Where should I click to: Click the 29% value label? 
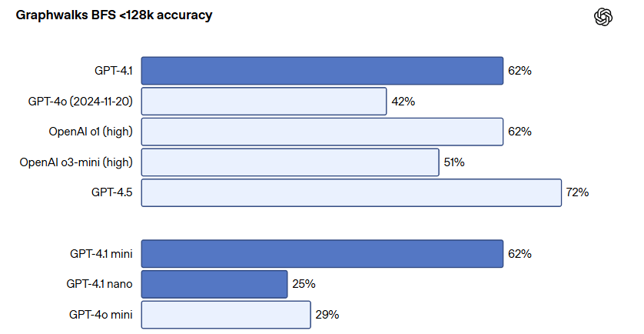point(327,315)
